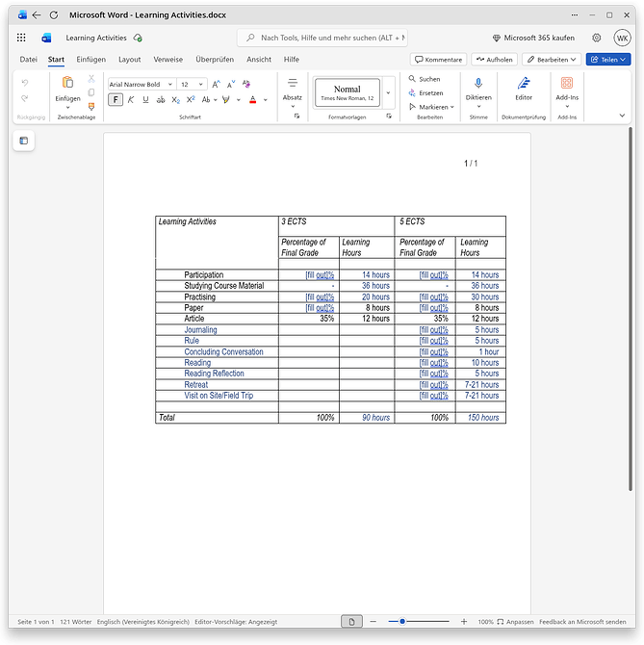Toggle underline with the U button
Viewport: 644px width, 645px height.
click(145, 99)
